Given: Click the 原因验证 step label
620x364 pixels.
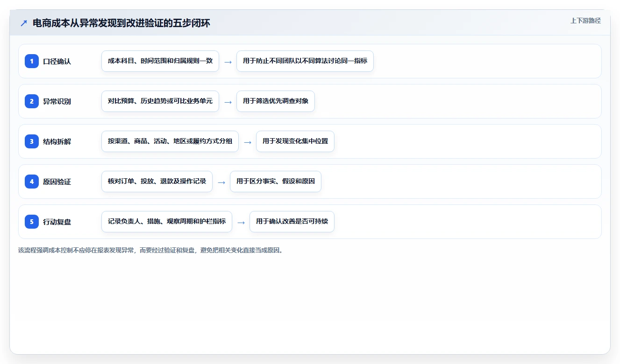Looking at the screenshot, I should [x=57, y=182].
